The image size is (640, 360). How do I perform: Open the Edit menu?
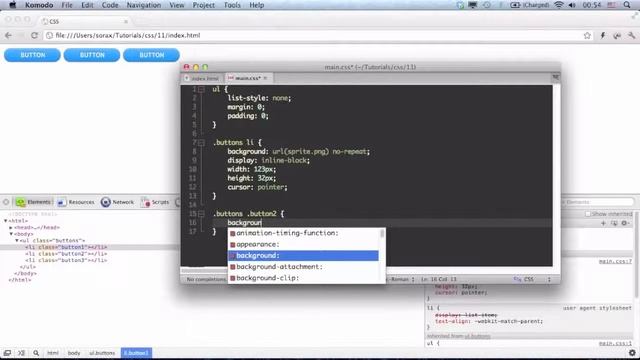coord(87,5)
